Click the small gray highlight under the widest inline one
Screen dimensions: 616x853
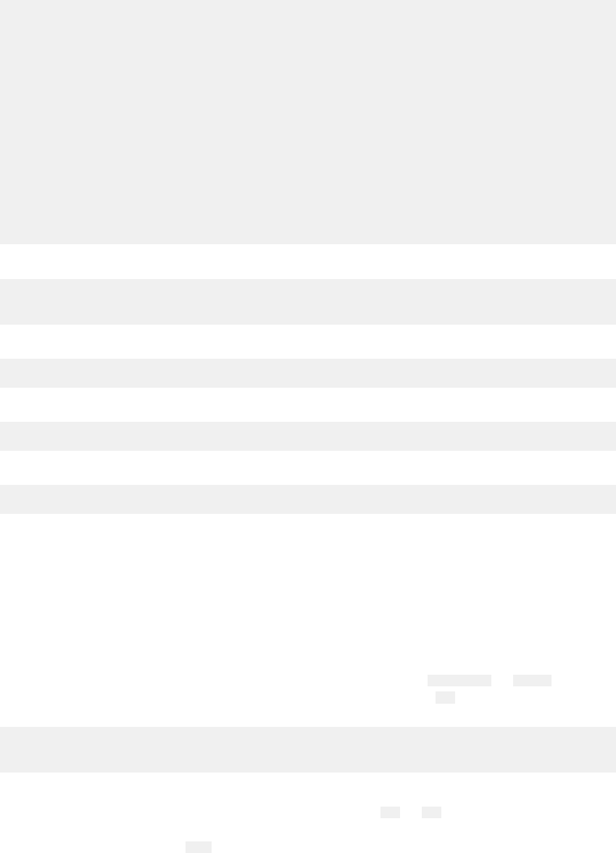click(x=445, y=697)
